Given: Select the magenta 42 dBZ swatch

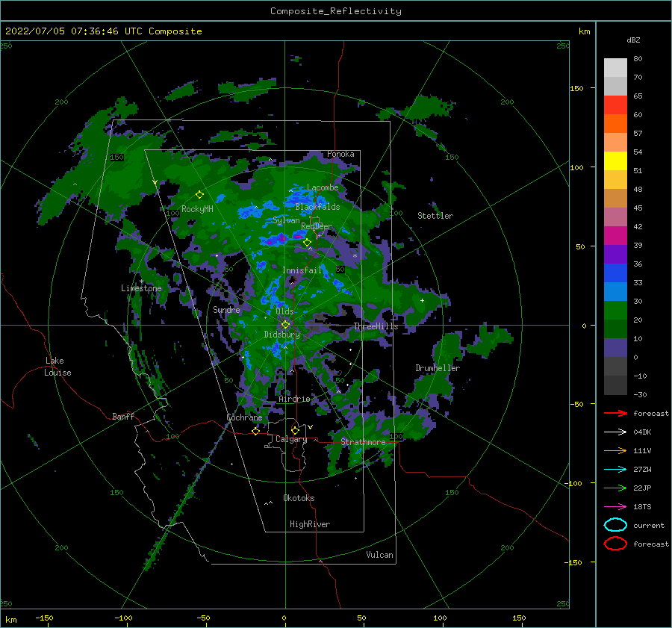Looking at the screenshot, I should (x=615, y=235).
